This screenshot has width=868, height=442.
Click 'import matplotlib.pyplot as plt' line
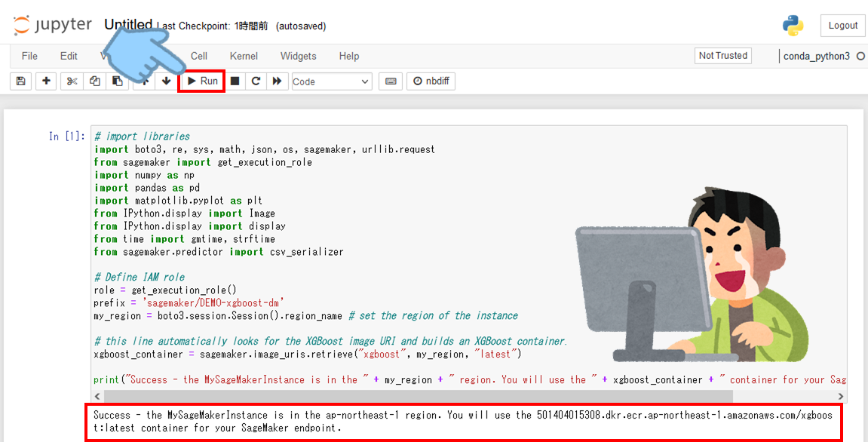(x=178, y=201)
